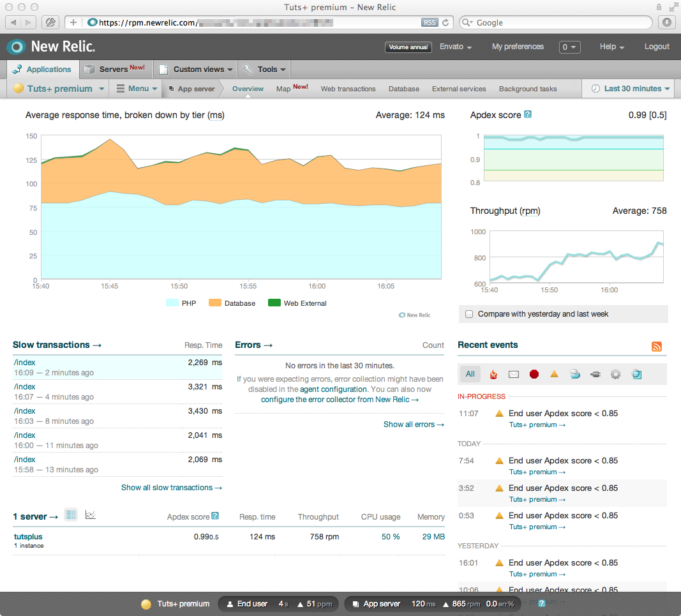This screenshot has width=681, height=616.
Task: Click the End user status bar pill
Action: click(279, 604)
